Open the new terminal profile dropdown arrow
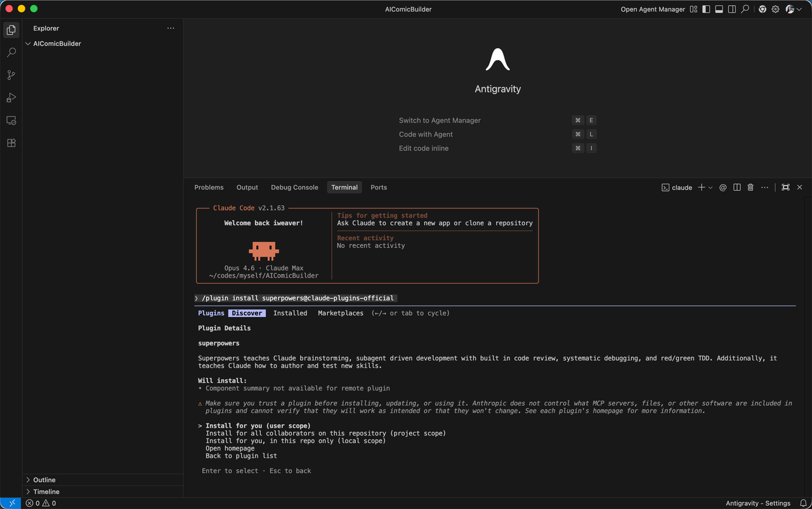812x509 pixels. (x=710, y=188)
